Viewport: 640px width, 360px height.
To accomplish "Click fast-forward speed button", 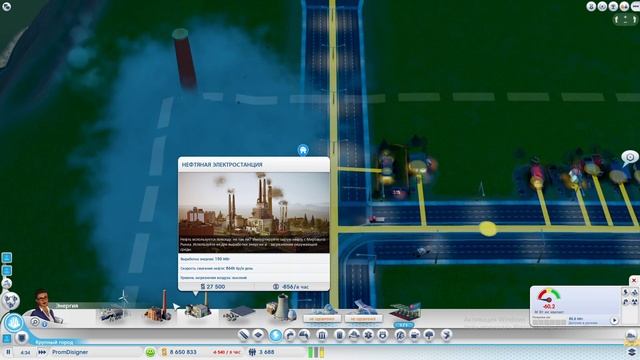I will 42,352.
